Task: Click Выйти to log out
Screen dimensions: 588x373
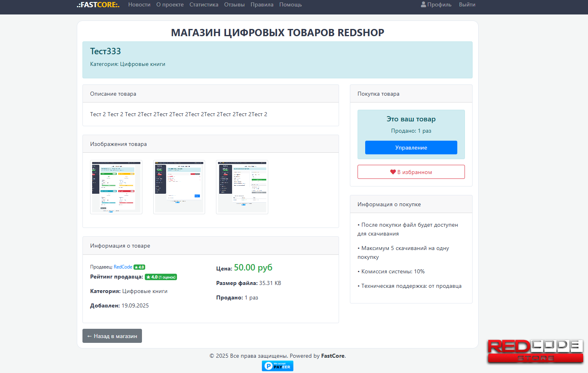Action: (x=467, y=5)
